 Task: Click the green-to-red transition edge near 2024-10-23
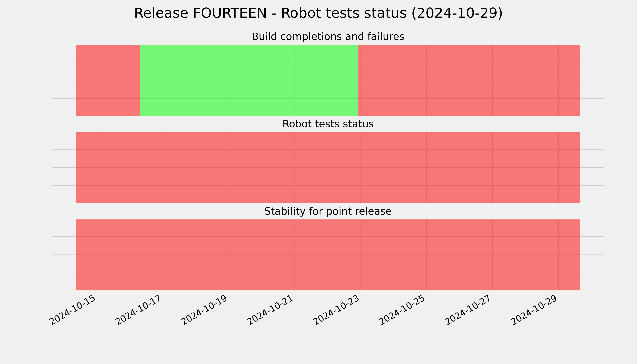pos(358,80)
